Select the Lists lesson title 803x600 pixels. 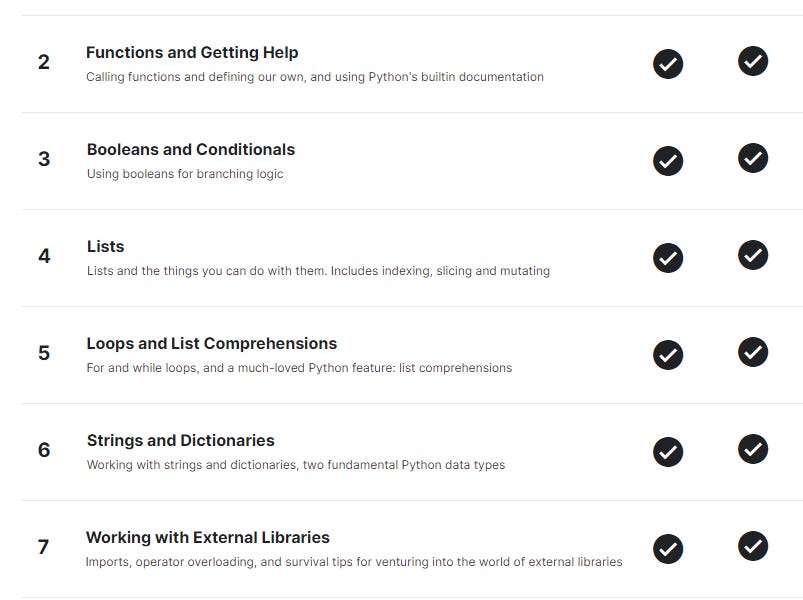[x=107, y=246]
